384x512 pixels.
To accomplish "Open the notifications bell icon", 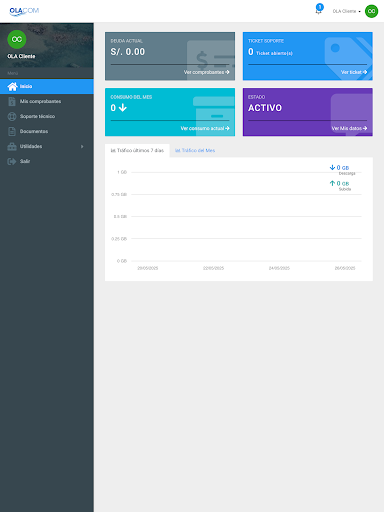I will coord(319,11).
